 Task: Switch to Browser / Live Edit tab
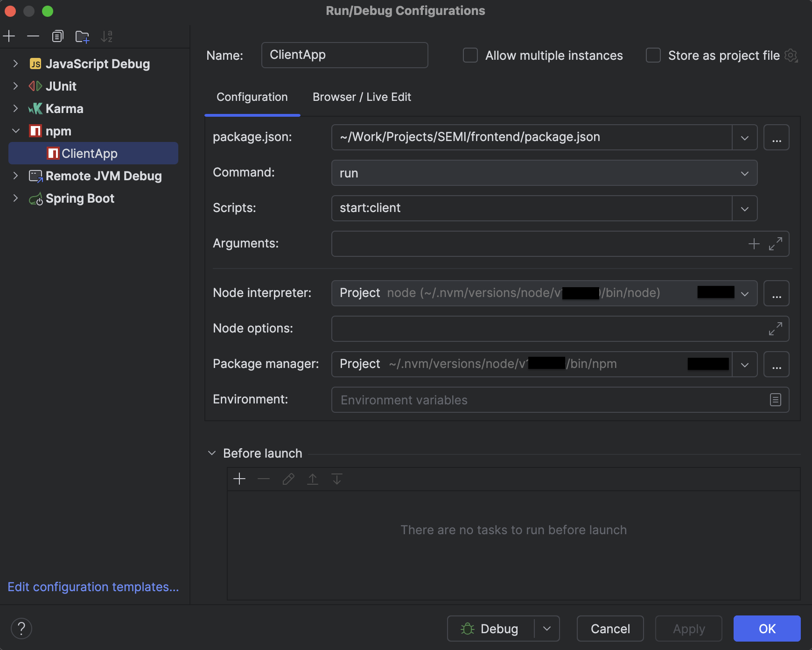[362, 97]
